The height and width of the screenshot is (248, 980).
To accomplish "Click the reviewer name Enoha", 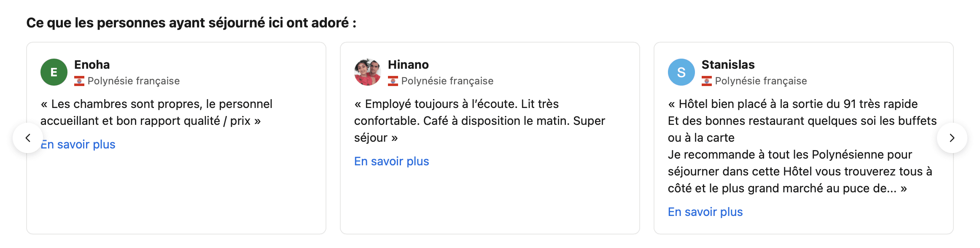I will click(x=92, y=65).
